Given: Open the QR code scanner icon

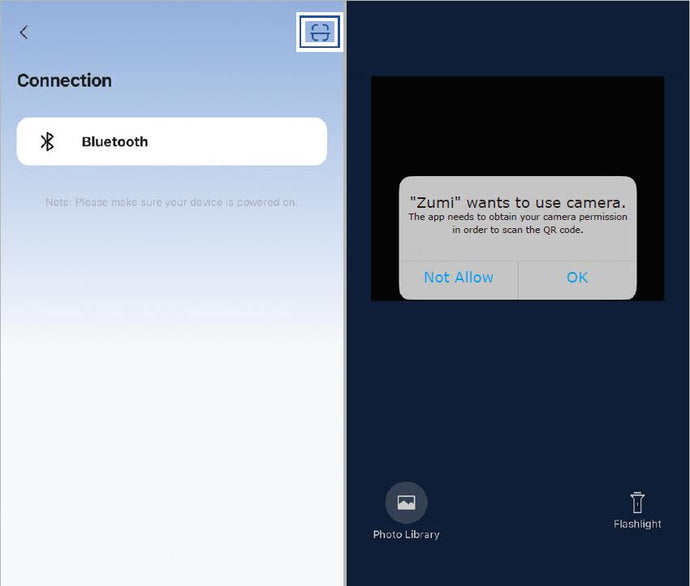Looking at the screenshot, I should tap(319, 32).
